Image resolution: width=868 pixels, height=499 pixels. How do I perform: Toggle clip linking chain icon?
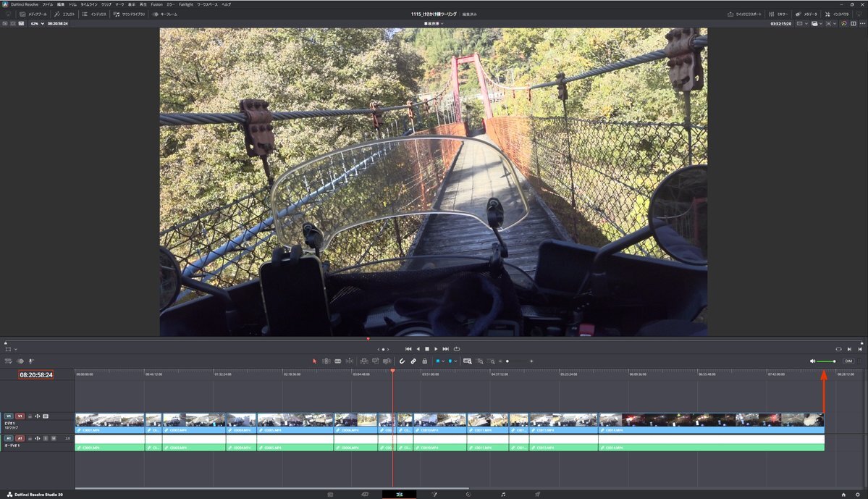click(413, 361)
